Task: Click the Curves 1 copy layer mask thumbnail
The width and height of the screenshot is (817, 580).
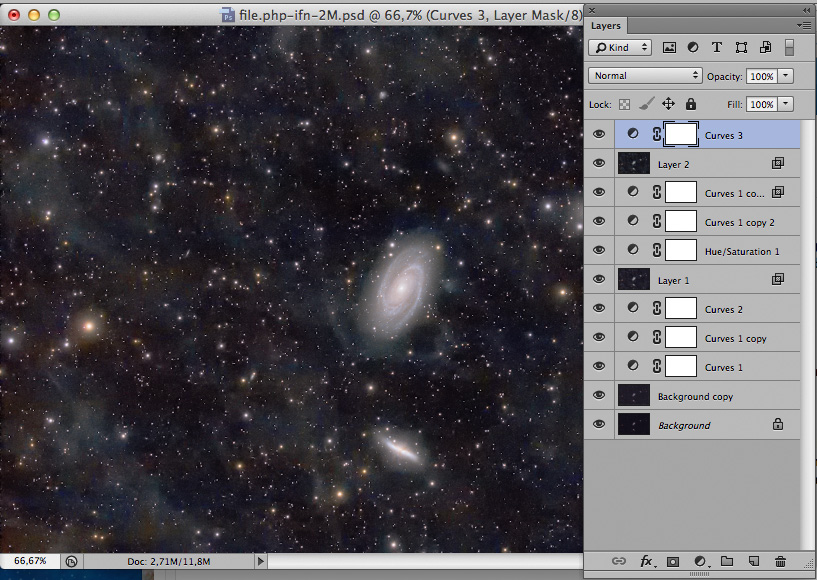Action: [681, 338]
